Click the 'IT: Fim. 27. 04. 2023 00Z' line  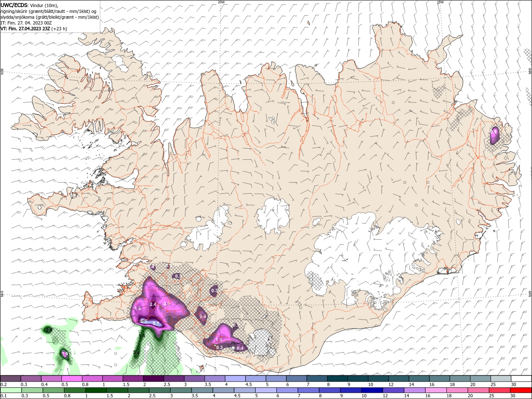coord(26,23)
